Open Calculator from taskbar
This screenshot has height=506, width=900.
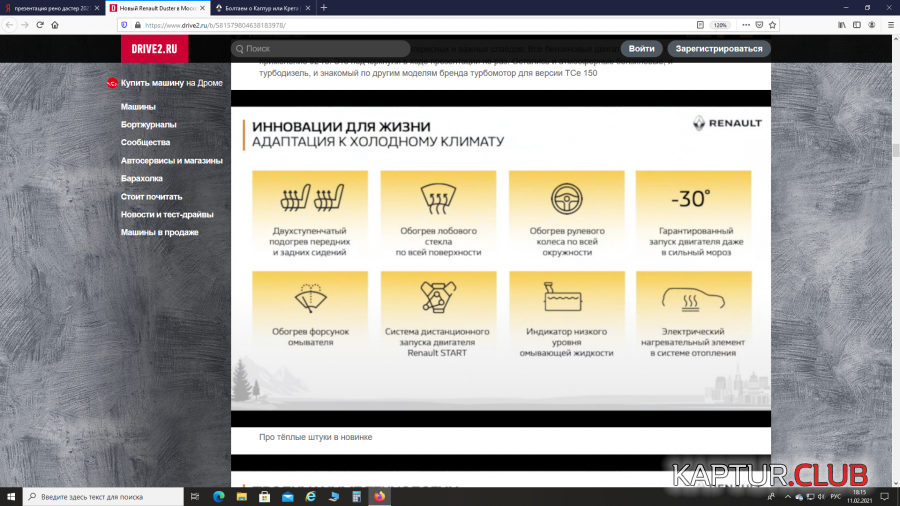click(x=356, y=497)
